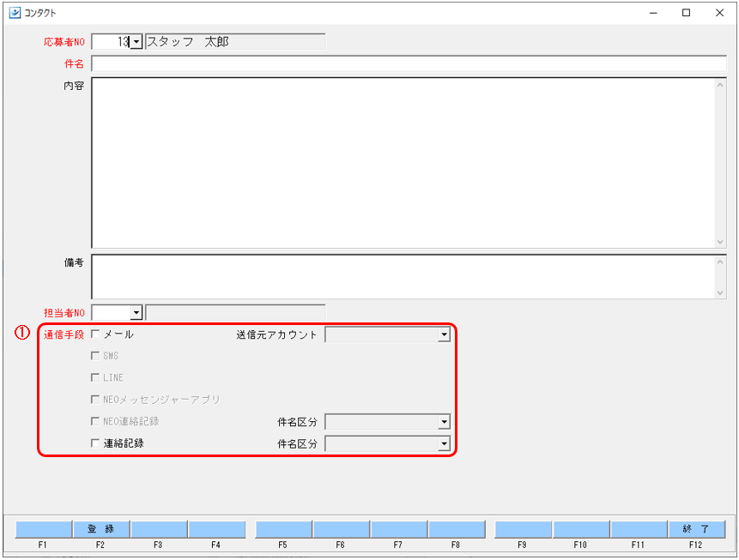Click the blank F5 function button
This screenshot has width=739, height=560.
[284, 529]
